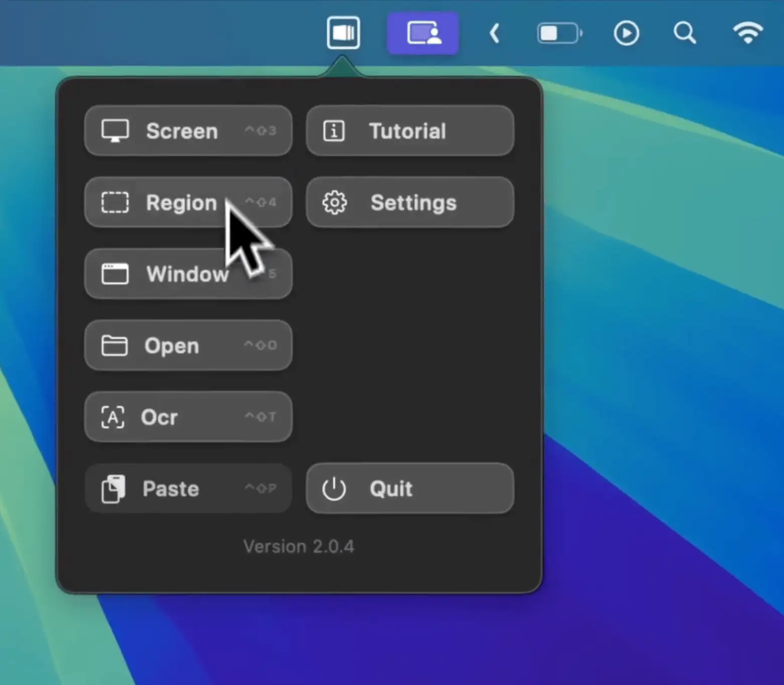Choose the Window capture option
The width and height of the screenshot is (784, 685).
pyautogui.click(x=188, y=274)
